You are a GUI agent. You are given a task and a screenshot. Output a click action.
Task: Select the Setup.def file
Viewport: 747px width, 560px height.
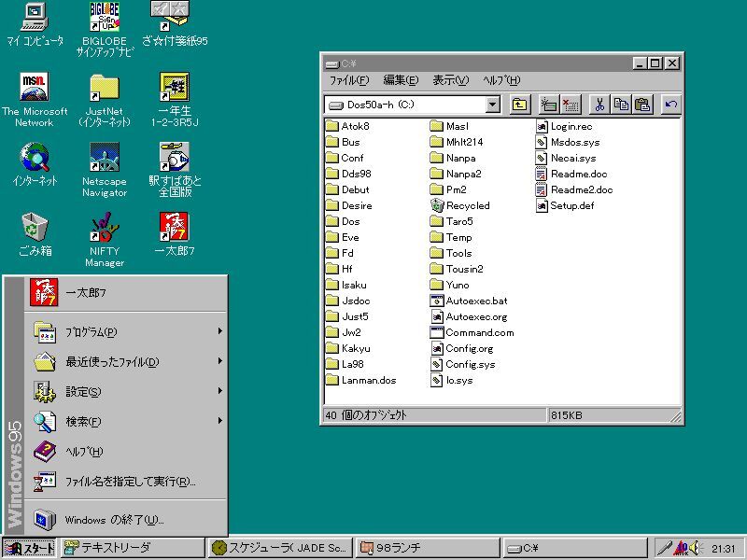pyautogui.click(x=565, y=205)
